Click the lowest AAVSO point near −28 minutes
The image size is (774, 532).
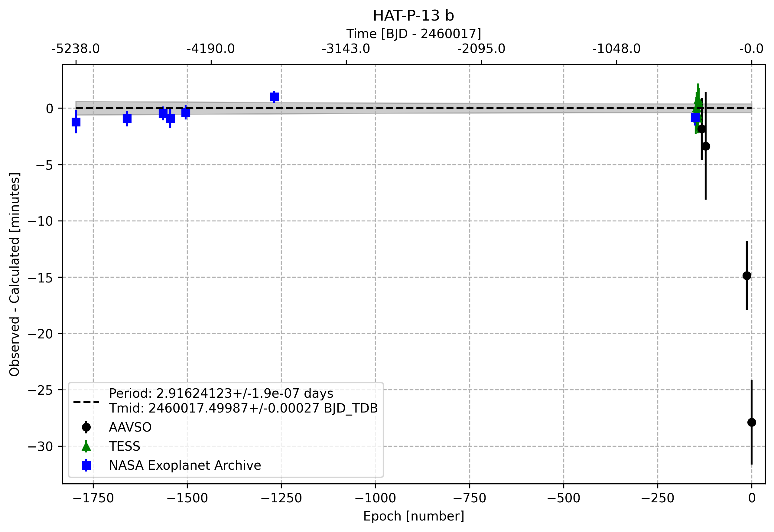[751, 422]
